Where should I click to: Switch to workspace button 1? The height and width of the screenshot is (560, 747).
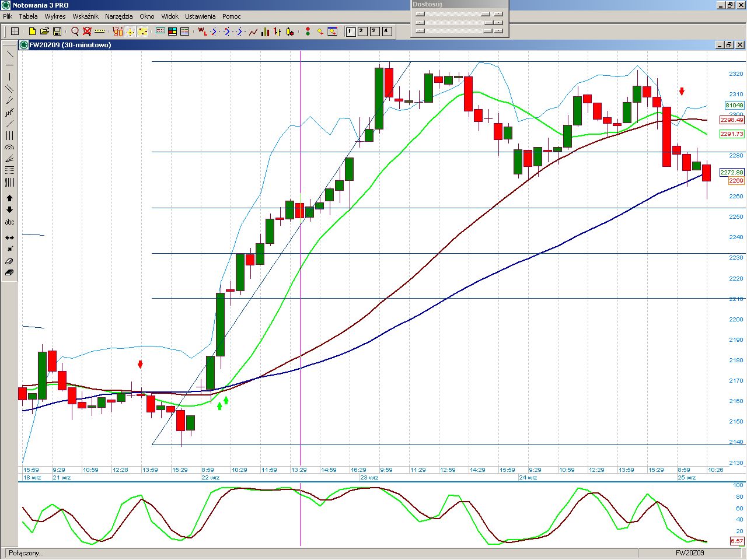[351, 32]
